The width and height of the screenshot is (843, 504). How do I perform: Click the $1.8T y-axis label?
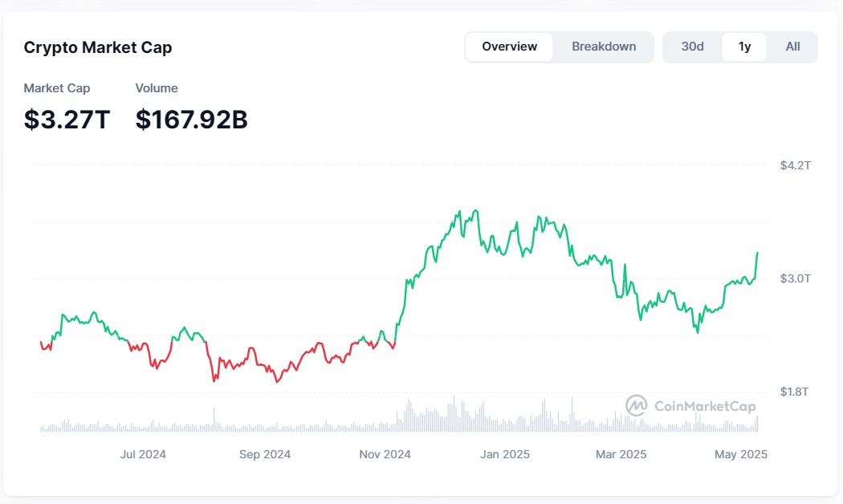(x=795, y=392)
